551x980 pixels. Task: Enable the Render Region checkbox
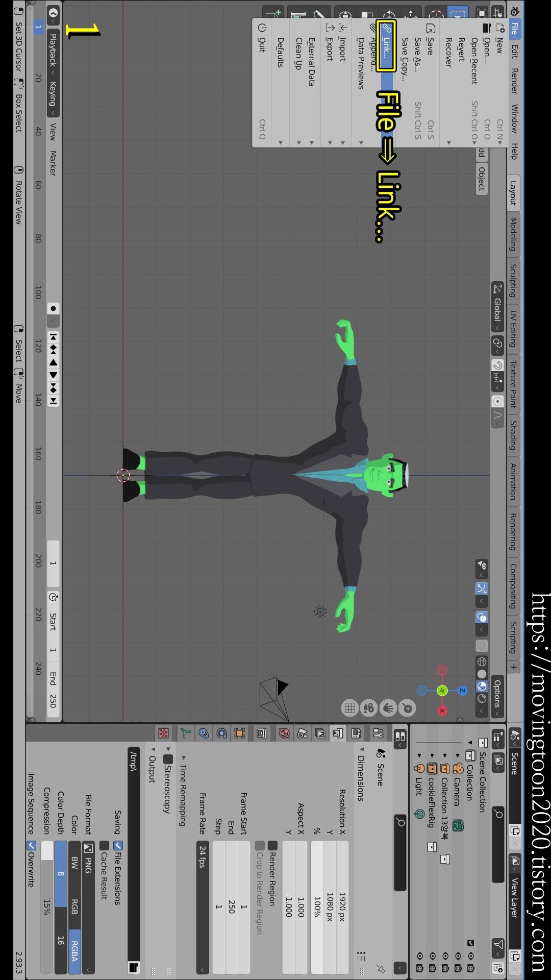(272, 846)
